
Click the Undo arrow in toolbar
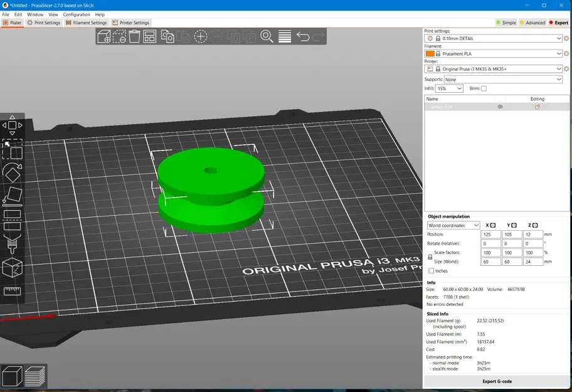[303, 36]
